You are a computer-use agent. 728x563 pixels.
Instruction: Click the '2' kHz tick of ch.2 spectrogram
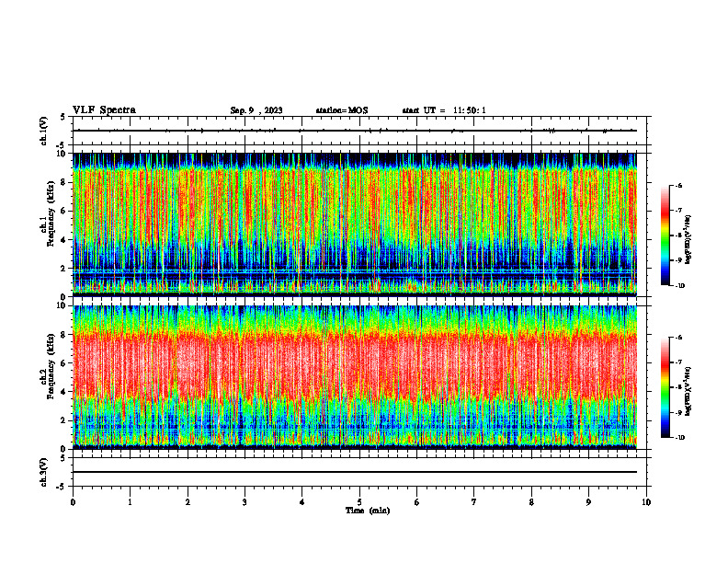tap(64, 420)
